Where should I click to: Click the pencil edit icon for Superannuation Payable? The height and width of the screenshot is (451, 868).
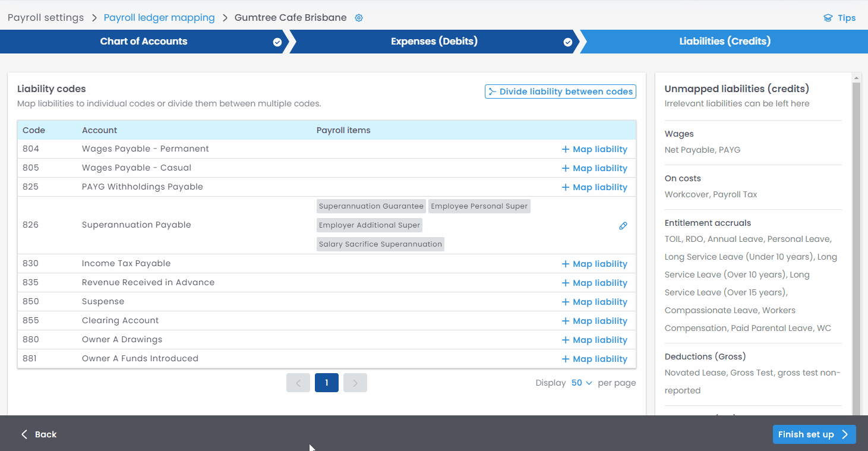[623, 226]
